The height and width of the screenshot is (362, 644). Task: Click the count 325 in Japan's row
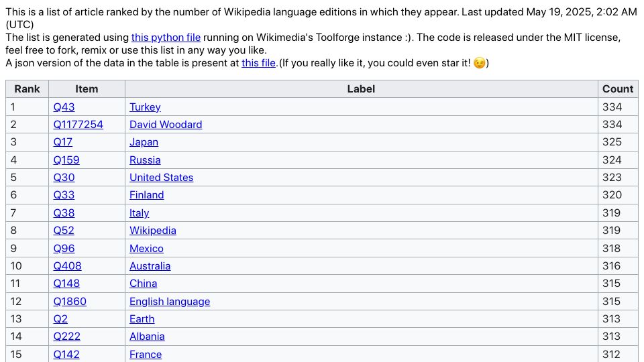tap(612, 142)
